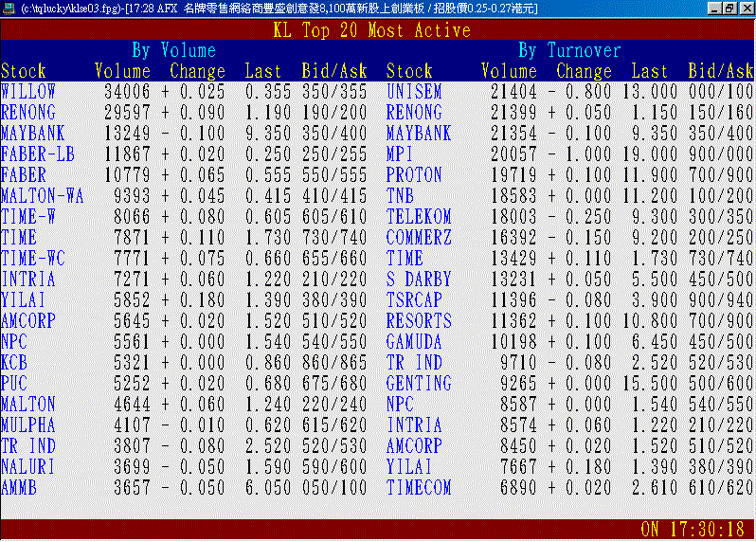Click the Last column header under By Turnover
Viewport: 756px width, 542px height.
click(x=650, y=71)
